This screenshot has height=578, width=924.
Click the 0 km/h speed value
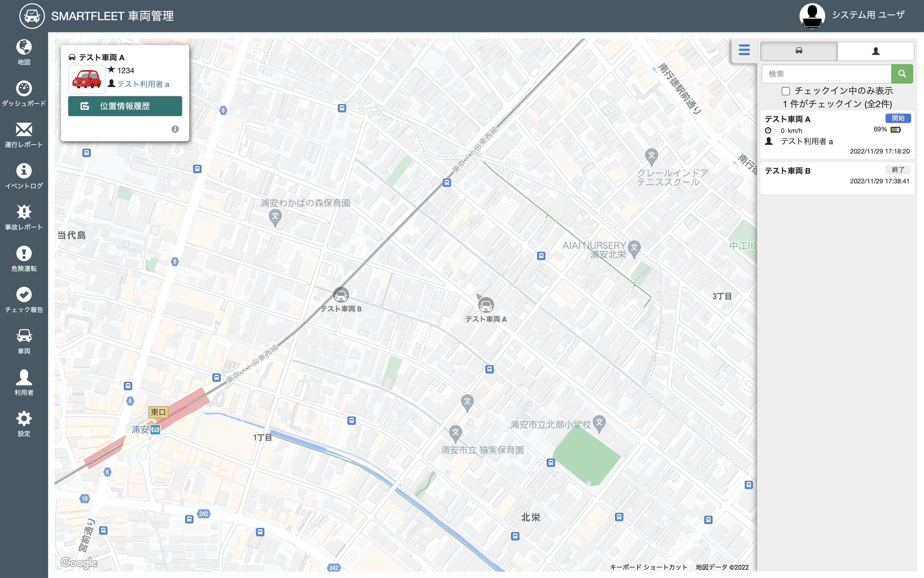791,131
